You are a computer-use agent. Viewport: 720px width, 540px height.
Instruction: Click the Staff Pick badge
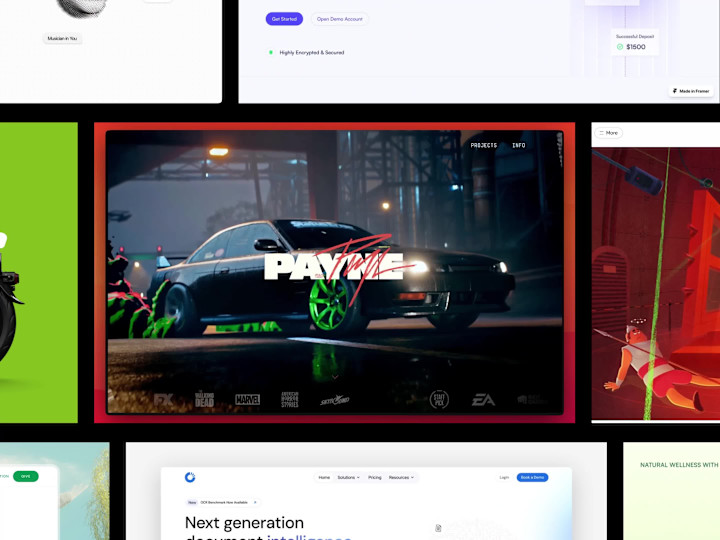[x=439, y=399]
